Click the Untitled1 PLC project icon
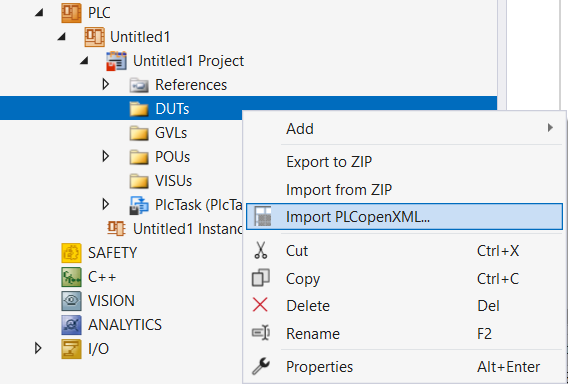The height and width of the screenshot is (384, 568). tap(95, 37)
